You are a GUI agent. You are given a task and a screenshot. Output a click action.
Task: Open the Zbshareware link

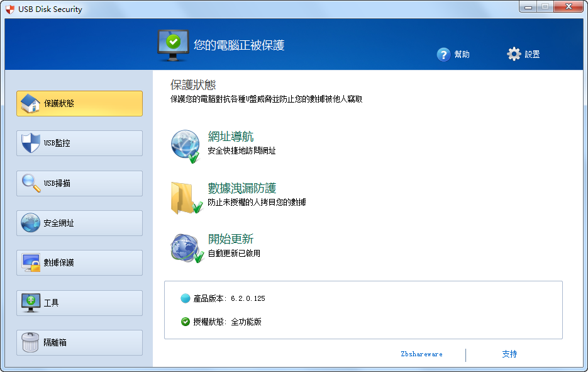coord(421,354)
